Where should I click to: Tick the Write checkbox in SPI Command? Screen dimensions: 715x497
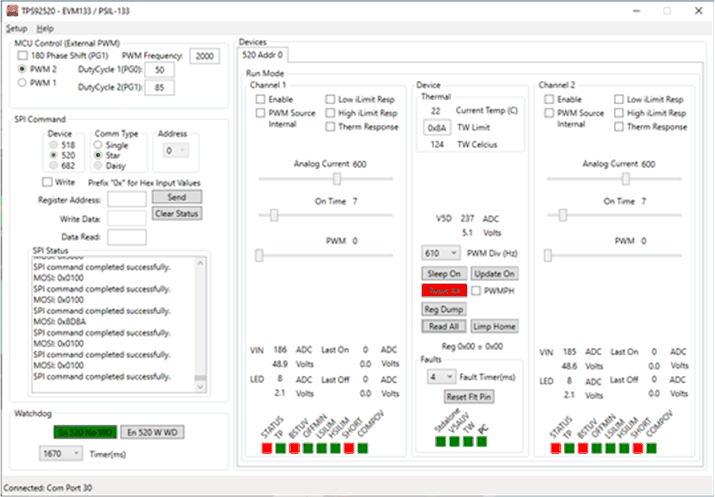click(x=47, y=182)
